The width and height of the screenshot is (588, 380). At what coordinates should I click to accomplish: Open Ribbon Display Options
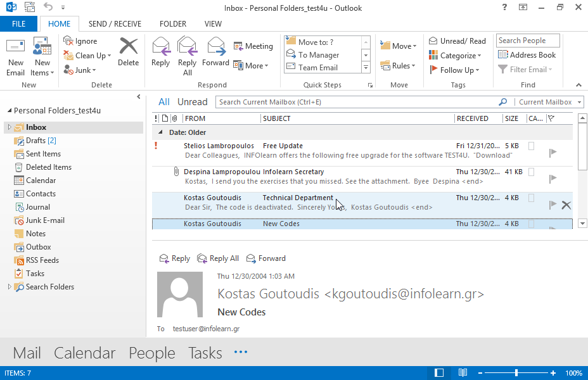[523, 7]
